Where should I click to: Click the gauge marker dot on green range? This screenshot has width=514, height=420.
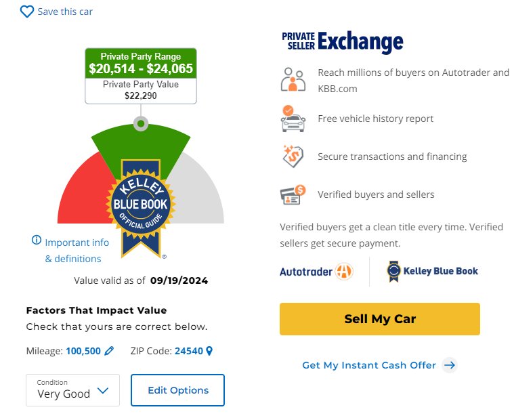[141, 123]
